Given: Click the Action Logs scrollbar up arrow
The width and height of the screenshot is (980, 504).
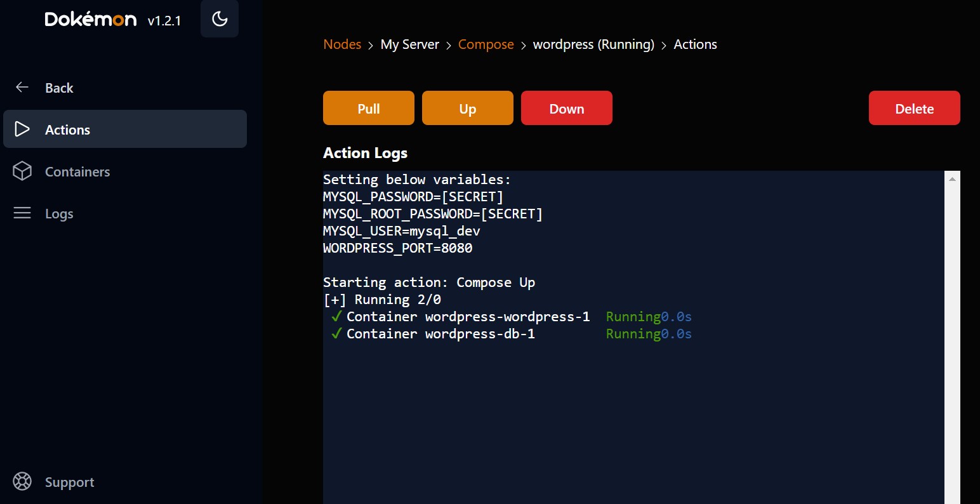Looking at the screenshot, I should click(x=952, y=180).
